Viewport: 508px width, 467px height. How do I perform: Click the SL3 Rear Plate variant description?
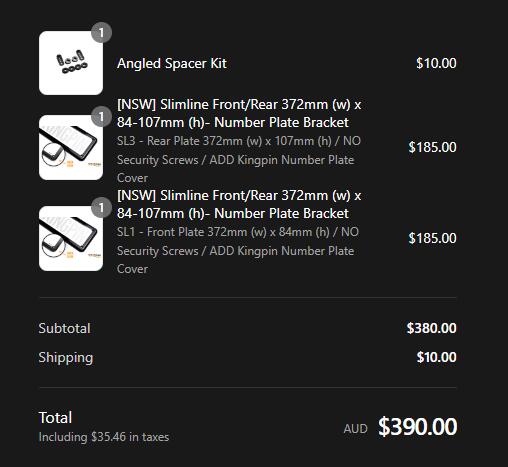tap(239, 159)
